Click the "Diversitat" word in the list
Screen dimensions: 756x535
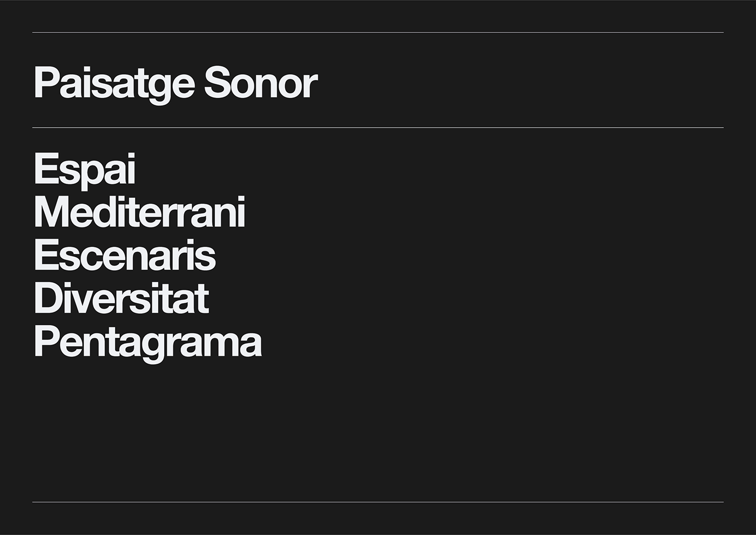(x=122, y=298)
